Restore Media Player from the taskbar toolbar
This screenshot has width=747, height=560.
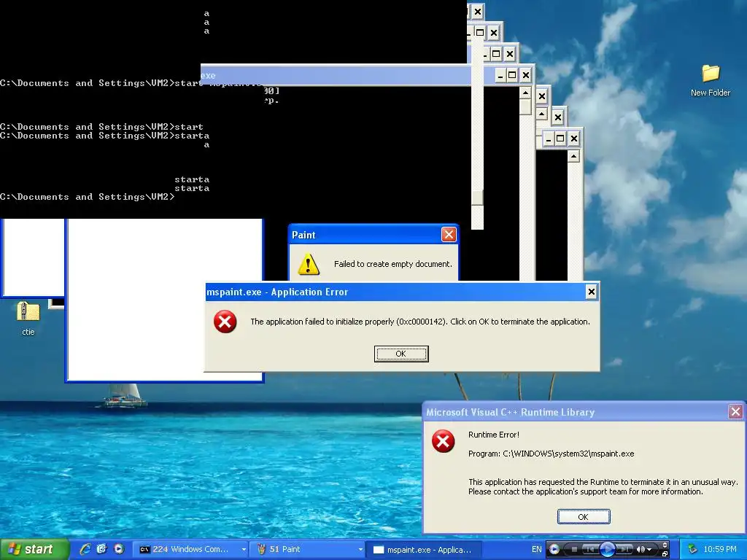[665, 554]
